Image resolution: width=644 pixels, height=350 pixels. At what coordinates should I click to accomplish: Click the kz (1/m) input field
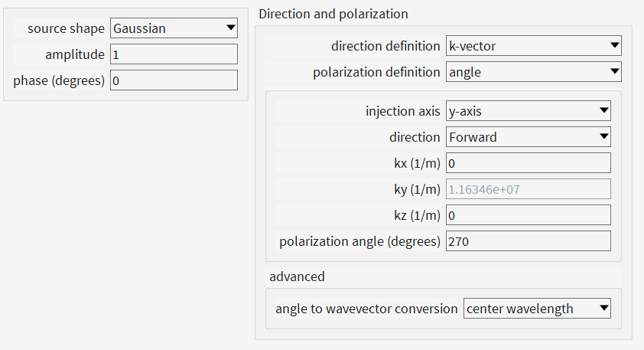click(529, 215)
